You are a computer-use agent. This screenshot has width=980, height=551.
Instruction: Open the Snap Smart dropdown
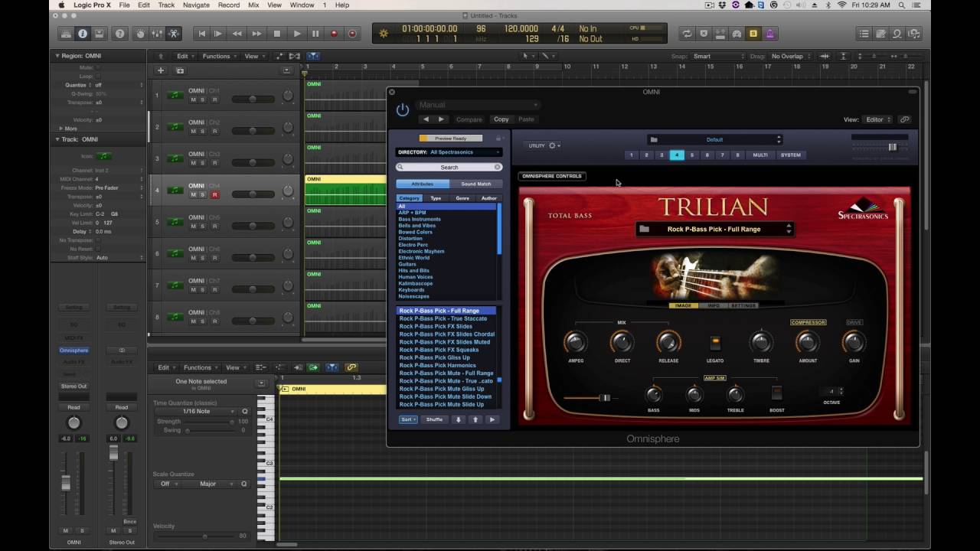(x=717, y=56)
